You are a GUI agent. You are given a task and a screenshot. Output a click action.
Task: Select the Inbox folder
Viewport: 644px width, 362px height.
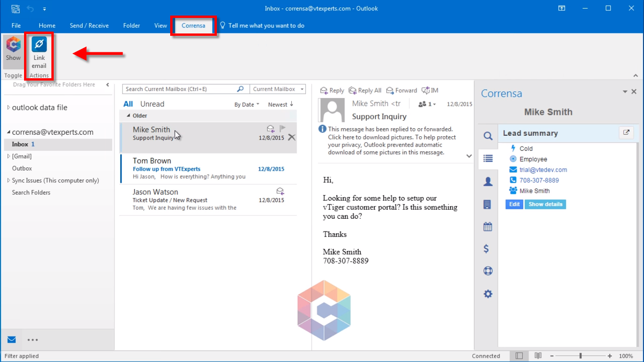click(58, 144)
